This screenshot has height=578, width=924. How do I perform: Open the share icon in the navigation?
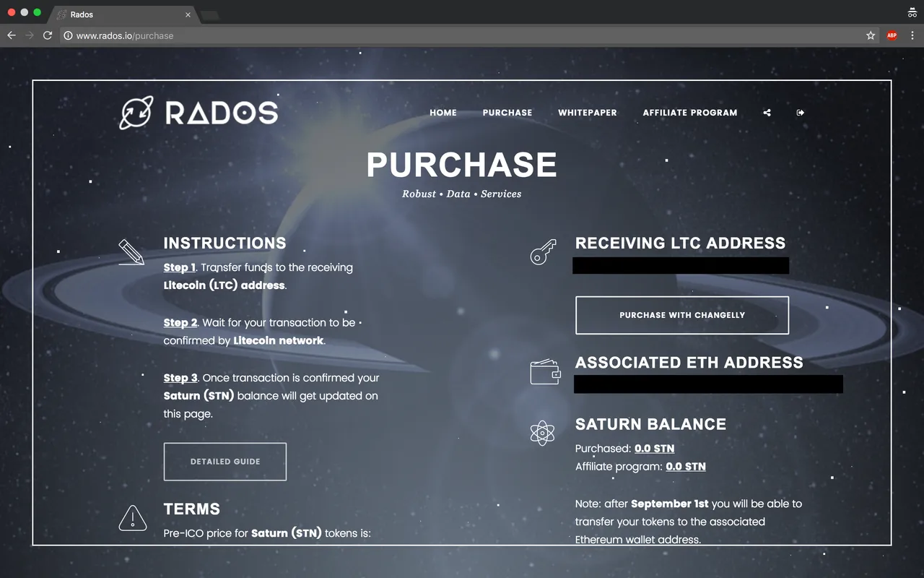(x=767, y=113)
